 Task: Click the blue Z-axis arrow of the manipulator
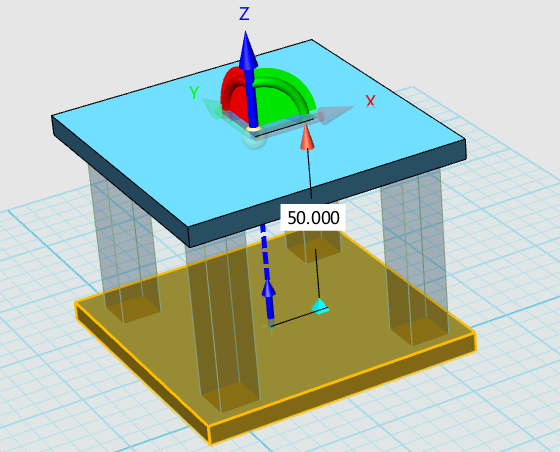tap(249, 79)
